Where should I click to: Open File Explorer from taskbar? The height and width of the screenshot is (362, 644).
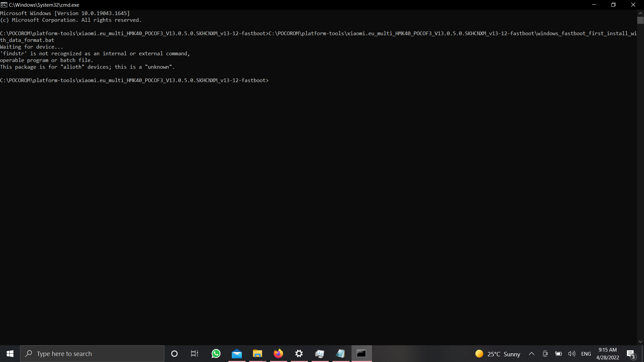click(x=257, y=354)
